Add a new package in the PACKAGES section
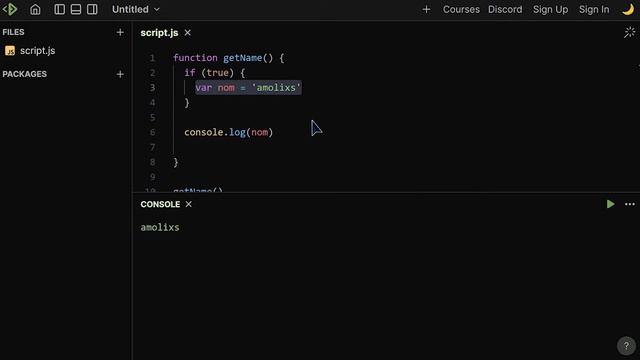The image size is (640, 360). (x=120, y=74)
